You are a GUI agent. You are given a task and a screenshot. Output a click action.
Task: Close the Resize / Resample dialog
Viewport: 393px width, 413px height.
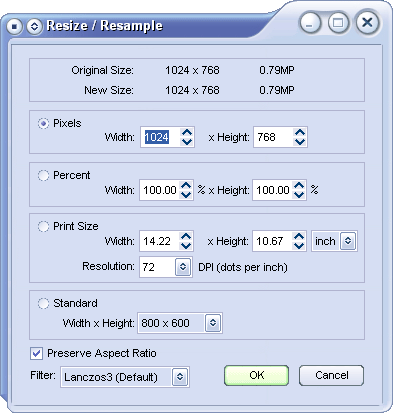point(367,23)
